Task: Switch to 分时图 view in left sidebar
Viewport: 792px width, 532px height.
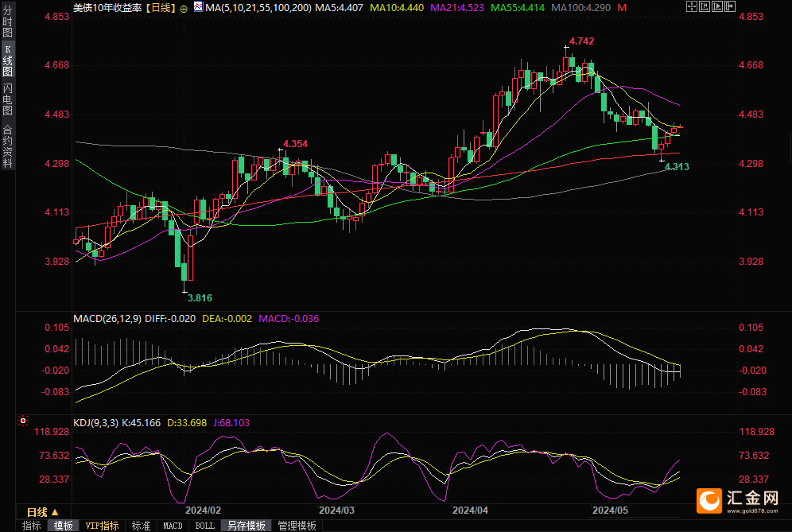Action: pos(7,25)
